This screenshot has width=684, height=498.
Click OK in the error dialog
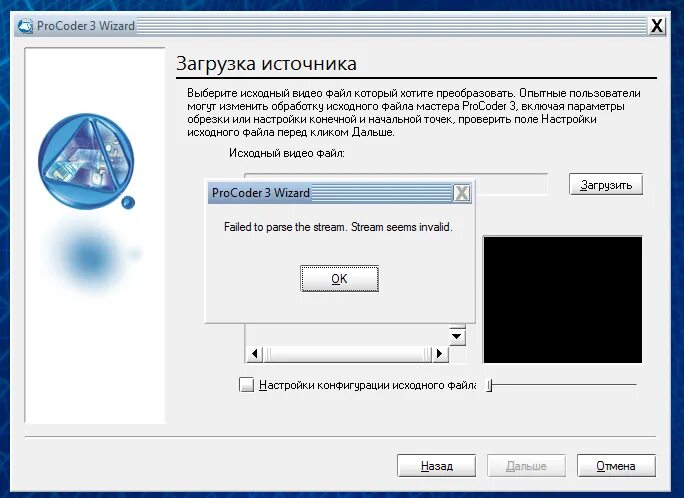tap(339, 279)
